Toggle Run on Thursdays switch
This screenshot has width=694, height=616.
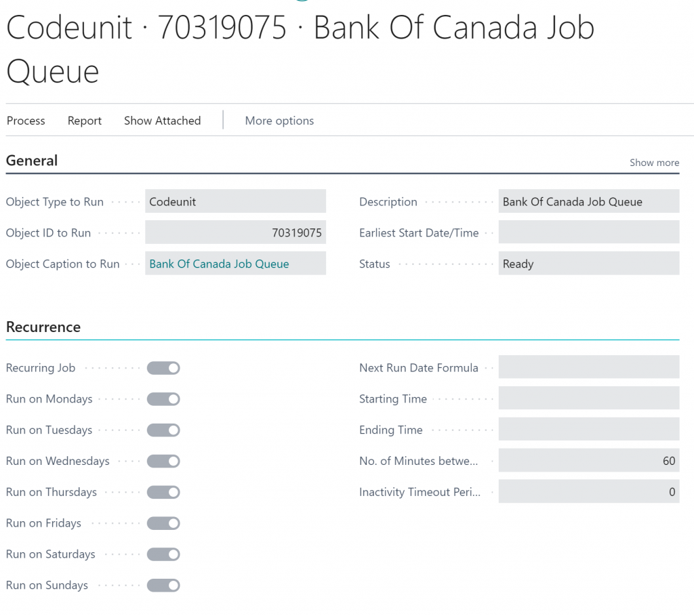(163, 492)
